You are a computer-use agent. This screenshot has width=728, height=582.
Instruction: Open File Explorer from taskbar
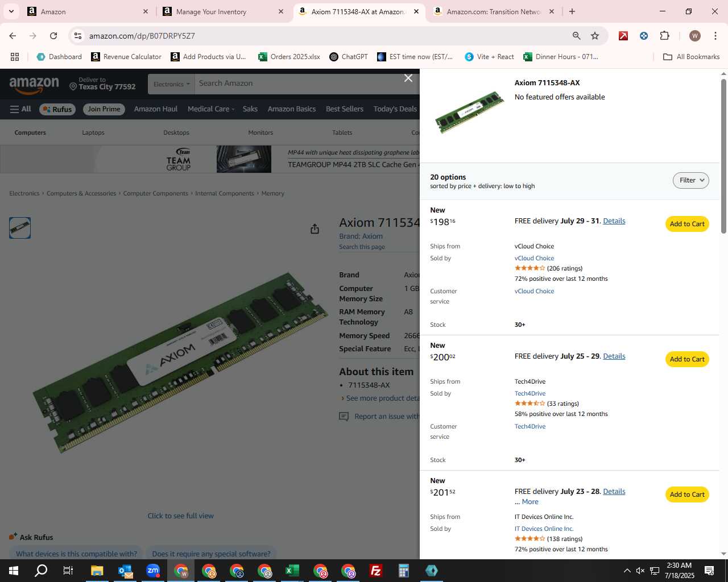point(97,571)
